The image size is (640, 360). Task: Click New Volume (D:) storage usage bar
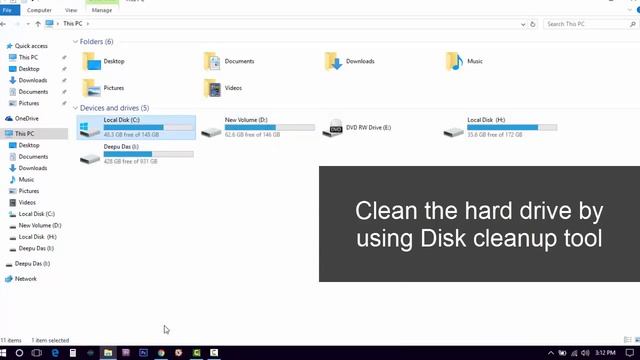point(270,127)
